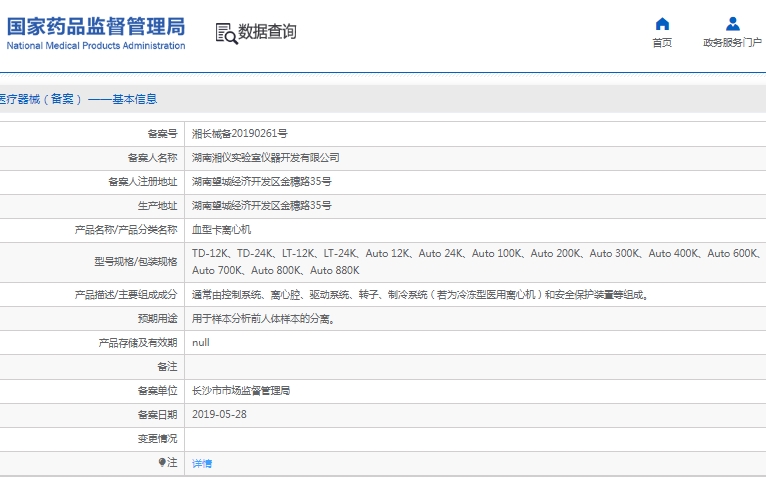Select the value 湘长械备20190261号
Viewport: 766px width, 485px height.
[x=239, y=134]
